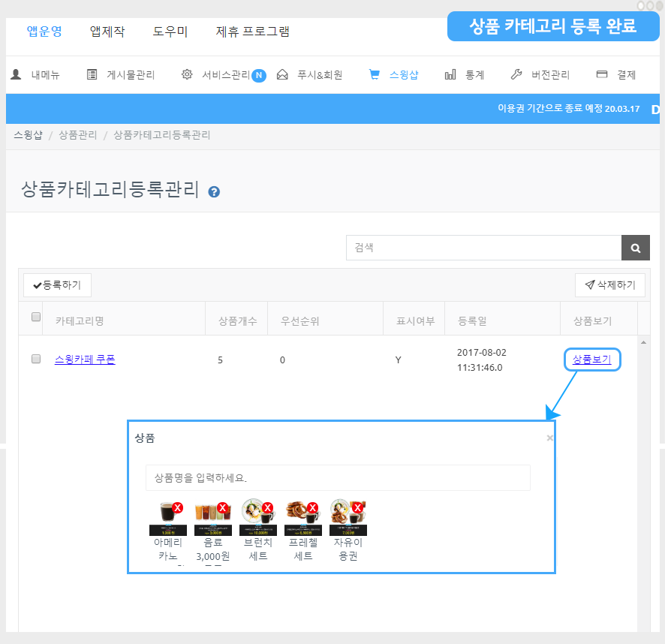Open the 통계 statistics menu

(x=465, y=75)
